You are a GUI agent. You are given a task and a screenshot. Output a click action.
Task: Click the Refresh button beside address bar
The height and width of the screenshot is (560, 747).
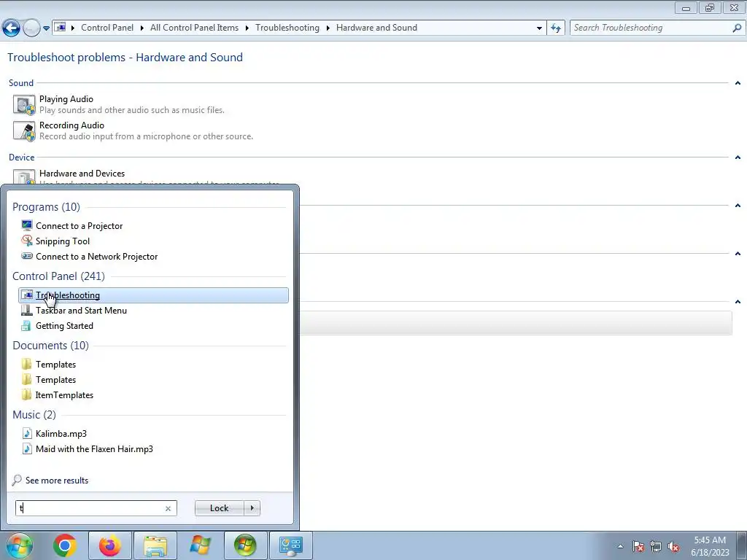556,28
